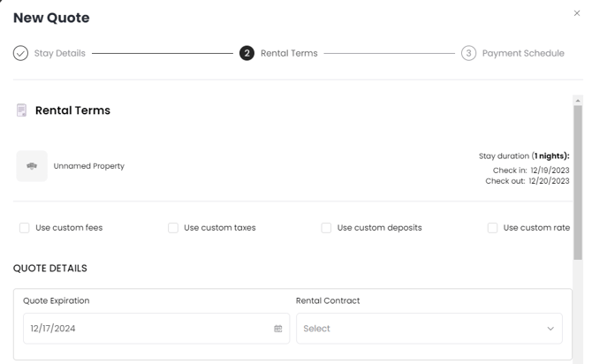Image resolution: width=592 pixels, height=364 pixels.
Task: Jump to the Payment Schedule step
Action: (522, 53)
